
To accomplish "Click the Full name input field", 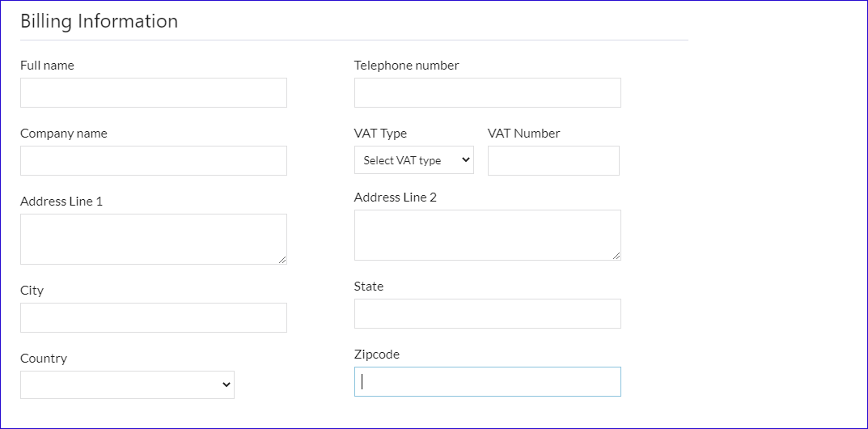I will pyautogui.click(x=153, y=93).
